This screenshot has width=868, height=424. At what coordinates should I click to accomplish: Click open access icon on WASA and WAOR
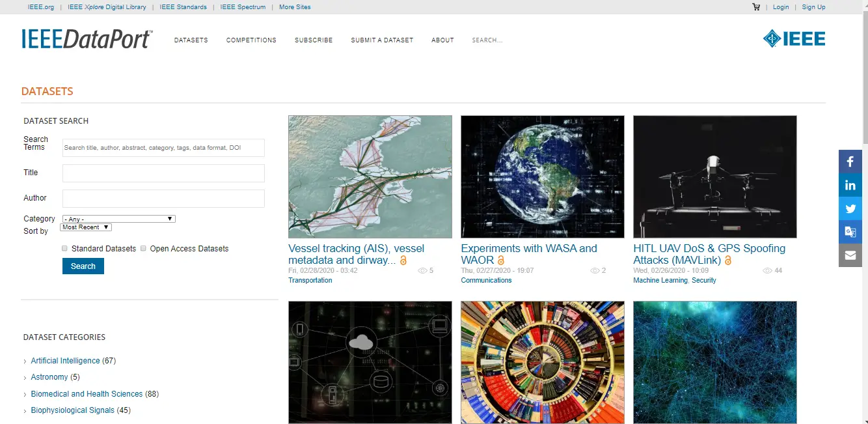501,261
